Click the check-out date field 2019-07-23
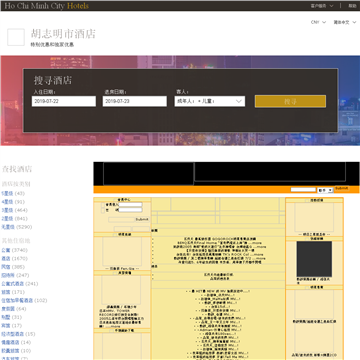 click(135, 101)
